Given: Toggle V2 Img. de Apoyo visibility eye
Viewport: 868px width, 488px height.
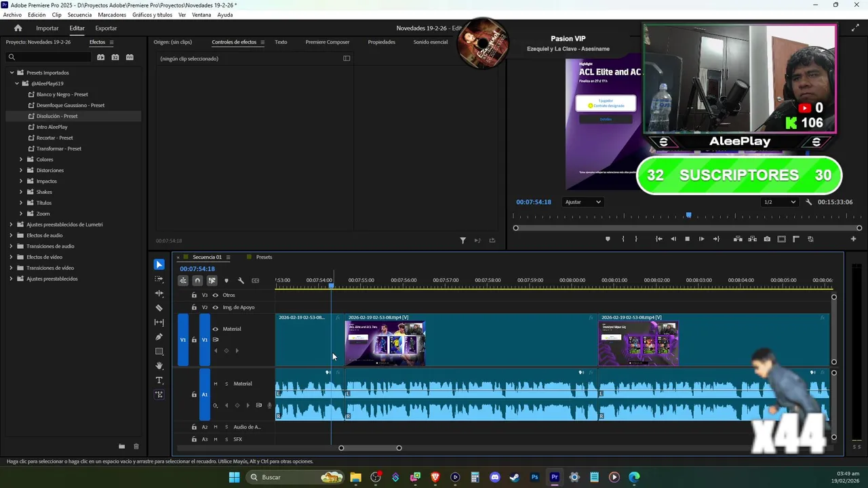Looking at the screenshot, I should [215, 308].
